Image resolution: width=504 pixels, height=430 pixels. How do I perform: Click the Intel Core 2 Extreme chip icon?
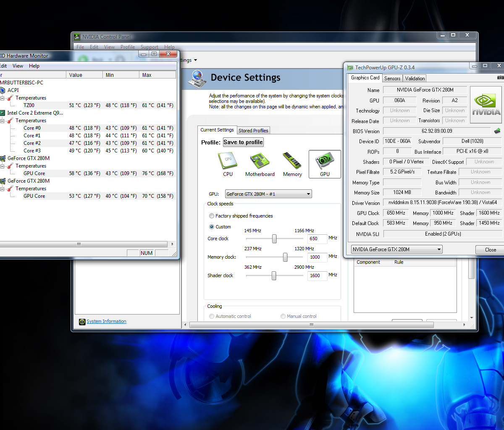click(3, 113)
